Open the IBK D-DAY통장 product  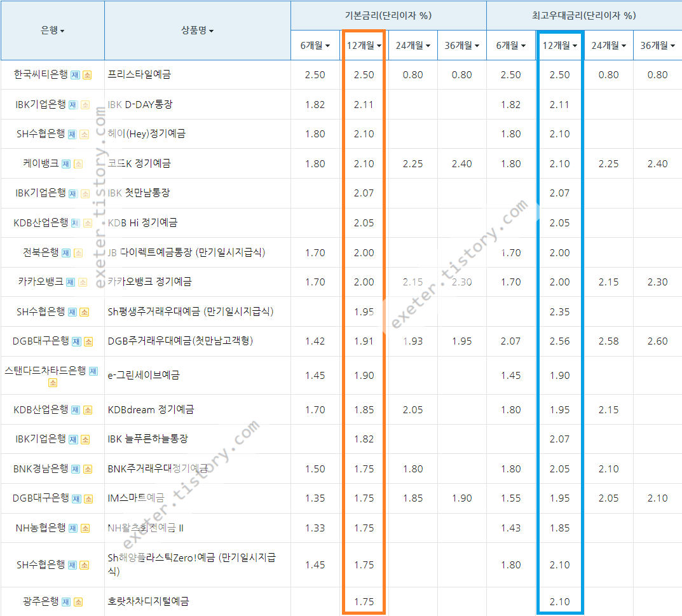[140, 104]
